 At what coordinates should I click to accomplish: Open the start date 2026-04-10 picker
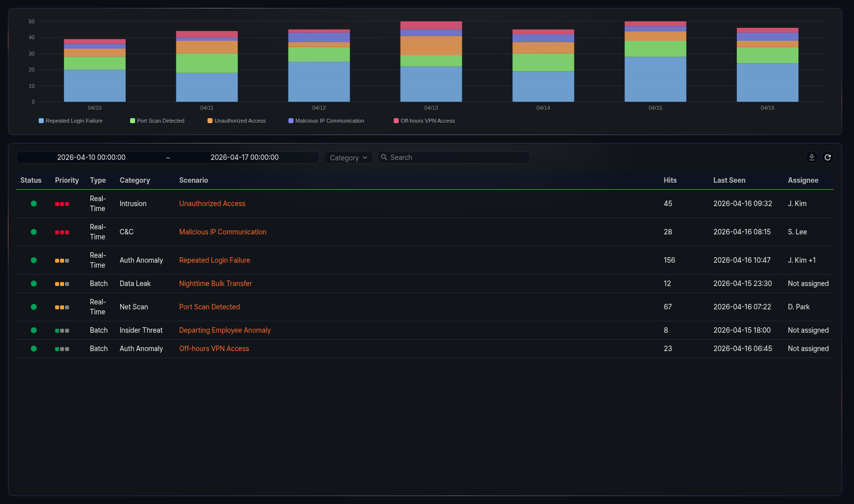point(91,157)
